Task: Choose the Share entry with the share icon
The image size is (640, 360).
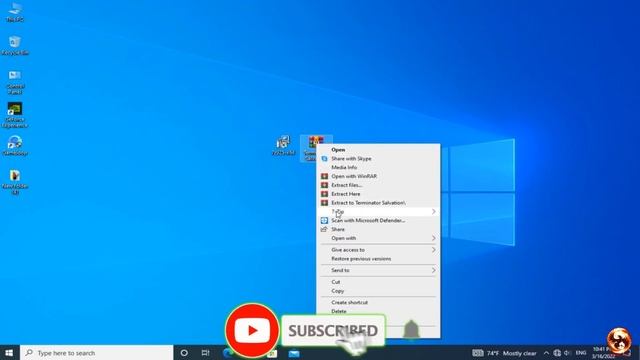Action: [x=378, y=229]
